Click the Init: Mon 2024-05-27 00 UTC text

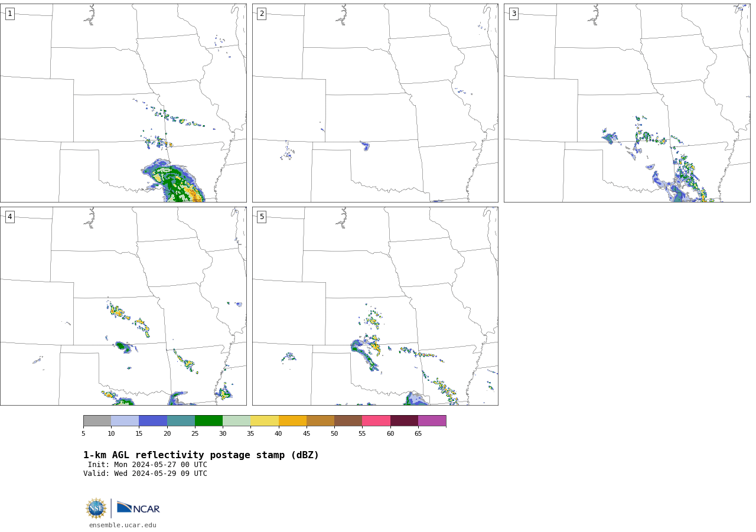pos(148,465)
